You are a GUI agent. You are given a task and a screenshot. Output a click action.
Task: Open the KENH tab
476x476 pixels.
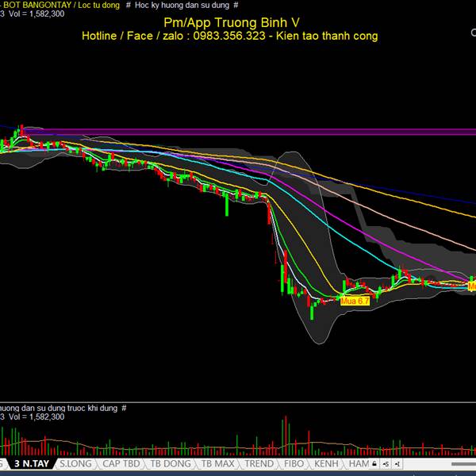pyautogui.click(x=326, y=463)
